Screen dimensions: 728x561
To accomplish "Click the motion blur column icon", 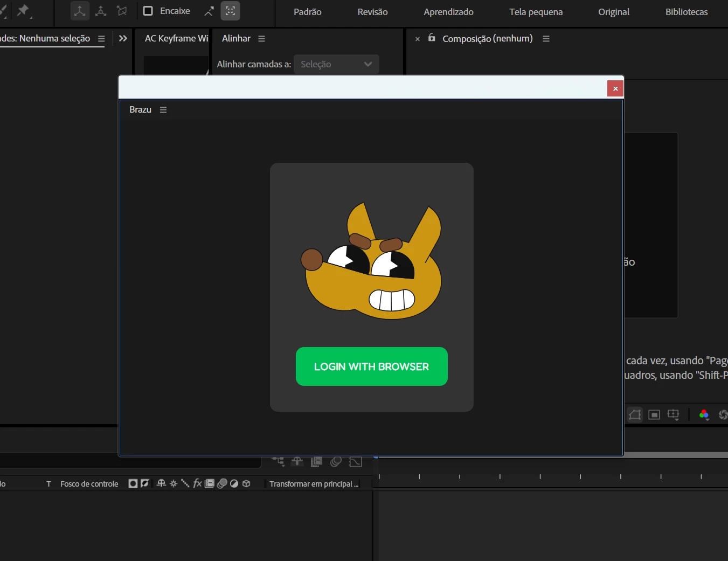I will point(221,483).
